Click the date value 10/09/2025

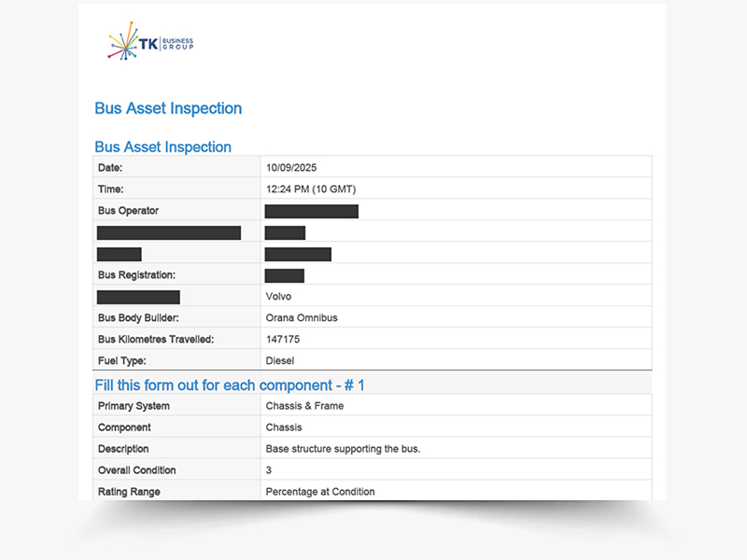point(291,168)
